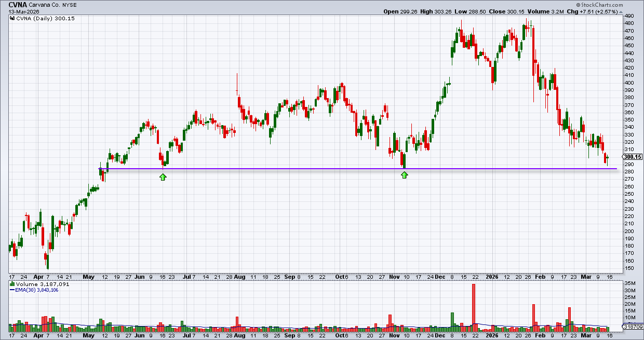Image resolution: width=644 pixels, height=340 pixels.
Task: Click the 420 price axis label
Action: (629, 68)
